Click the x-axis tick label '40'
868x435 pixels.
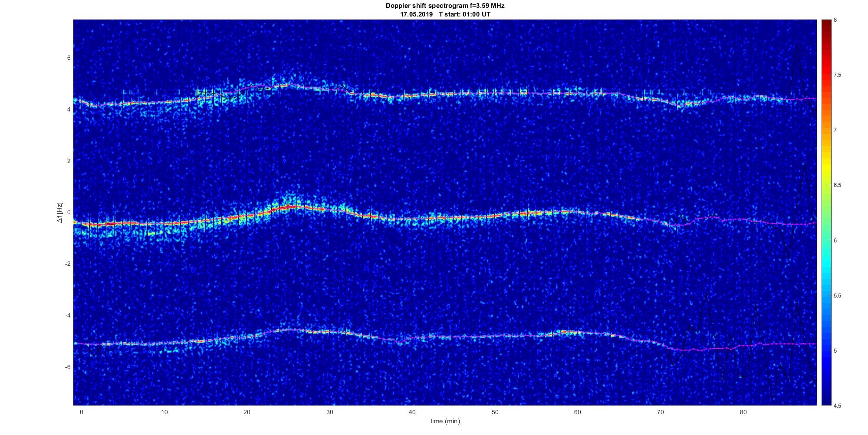[412, 412]
